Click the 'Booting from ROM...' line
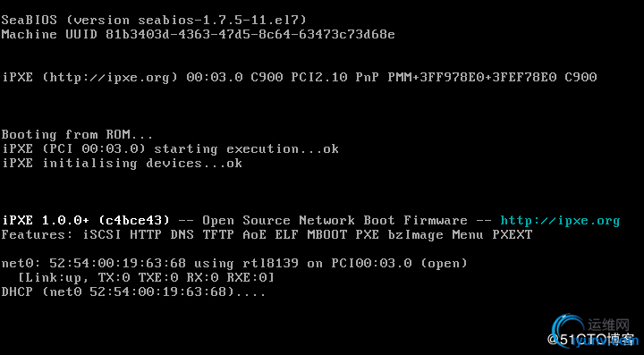 77,135
